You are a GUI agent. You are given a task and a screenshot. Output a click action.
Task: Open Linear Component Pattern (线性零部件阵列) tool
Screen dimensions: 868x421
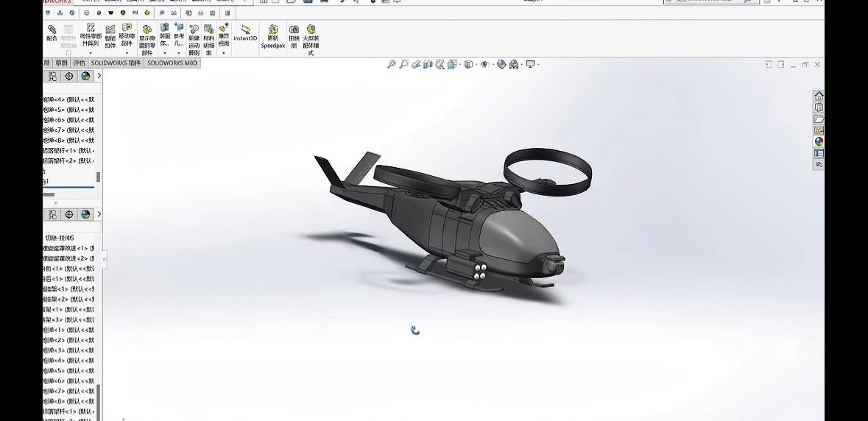point(91,35)
